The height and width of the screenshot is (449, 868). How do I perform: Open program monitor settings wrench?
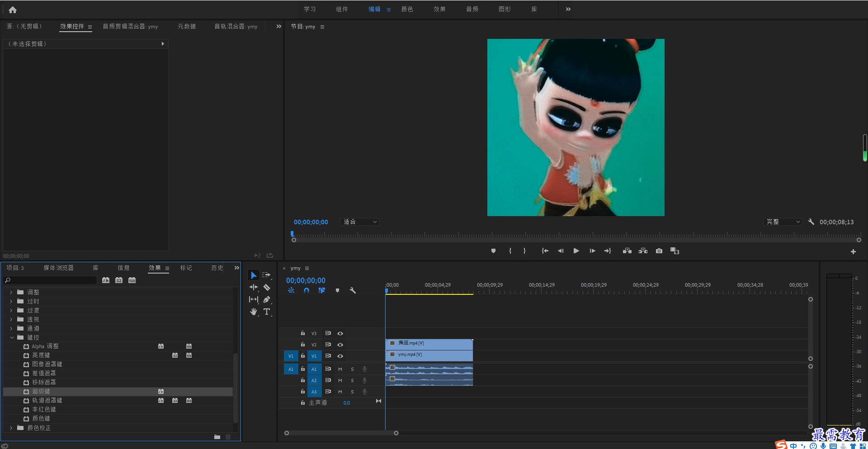[x=811, y=222]
